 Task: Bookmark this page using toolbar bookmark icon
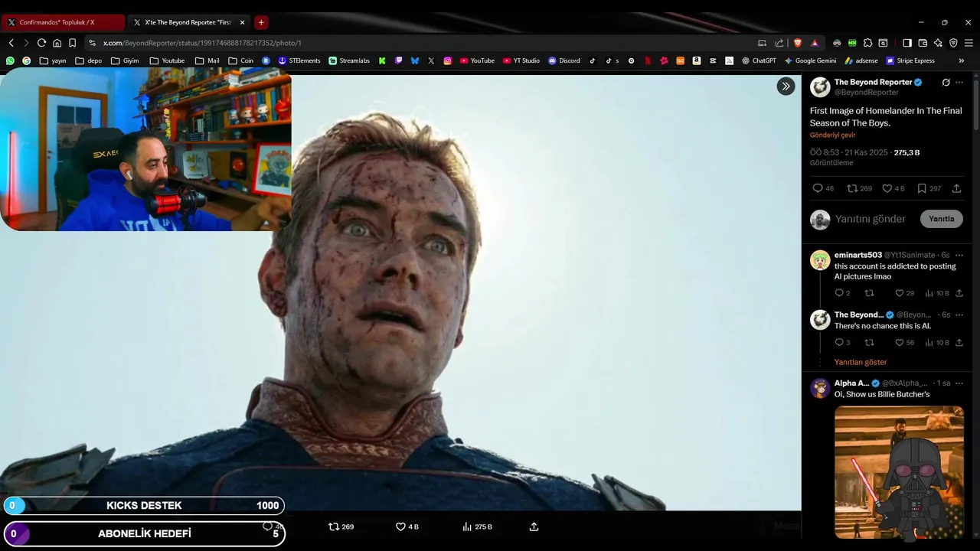pos(72,43)
